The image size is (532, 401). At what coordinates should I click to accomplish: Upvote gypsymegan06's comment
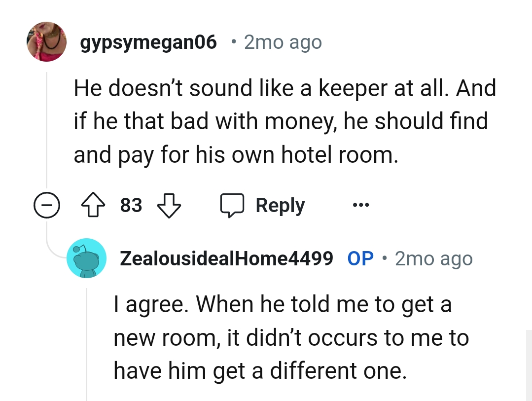93,205
